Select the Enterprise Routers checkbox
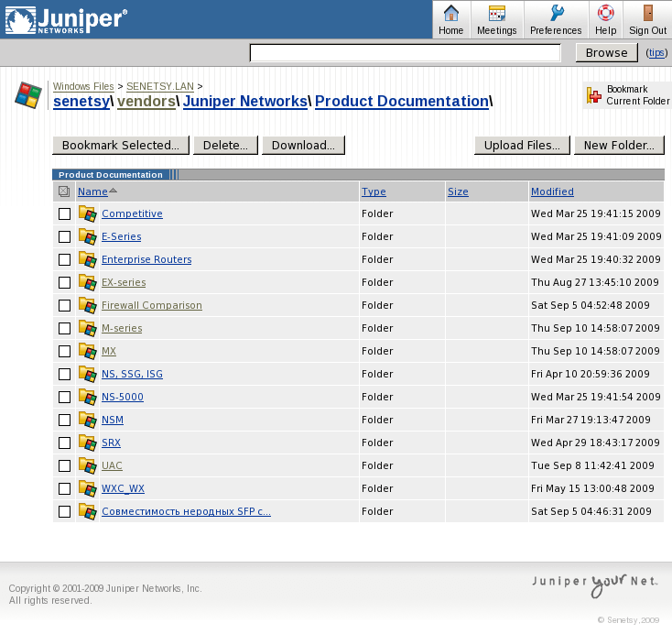The height and width of the screenshot is (634, 672). (64, 259)
